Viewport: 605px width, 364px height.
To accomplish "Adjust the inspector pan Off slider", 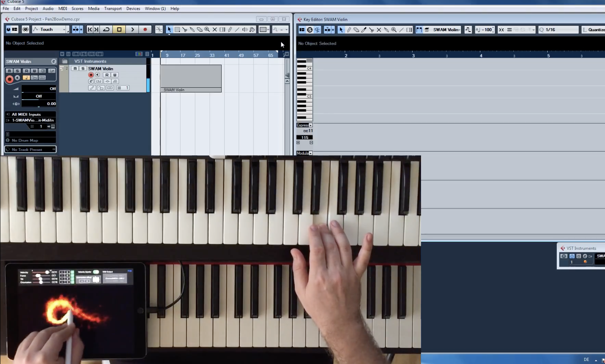I will (38, 96).
